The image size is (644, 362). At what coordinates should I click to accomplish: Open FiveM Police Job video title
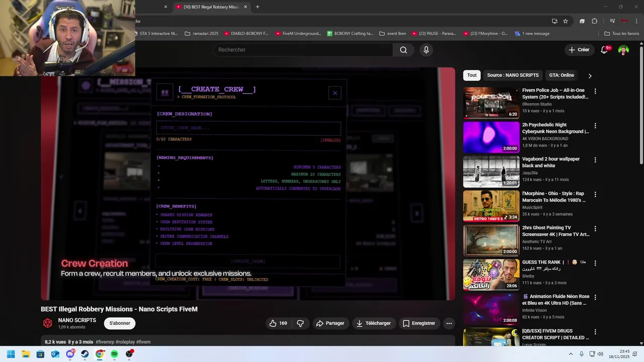point(555,94)
